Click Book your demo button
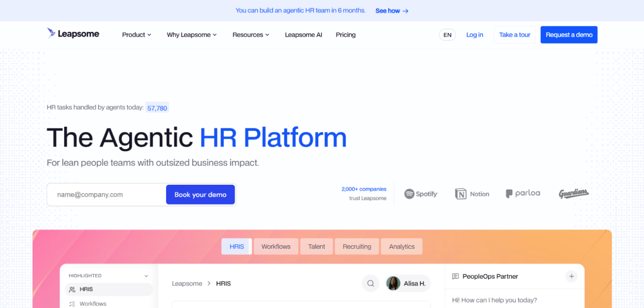The width and height of the screenshot is (644, 308). [x=200, y=195]
